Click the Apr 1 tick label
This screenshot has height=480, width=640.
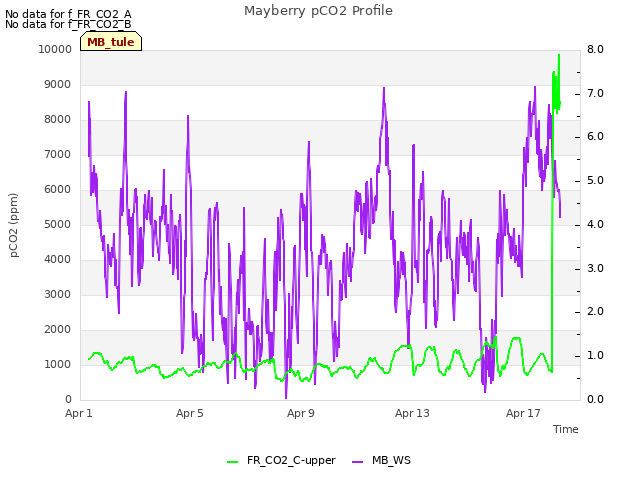[x=79, y=413]
